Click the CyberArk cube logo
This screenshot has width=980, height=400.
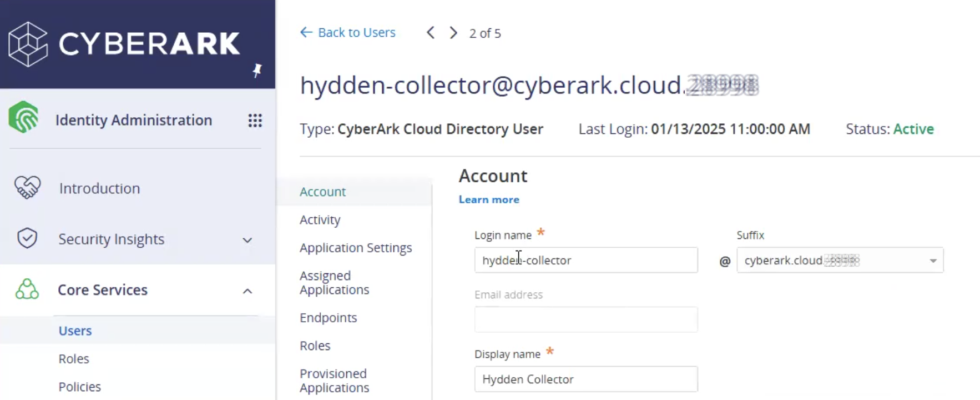28,44
